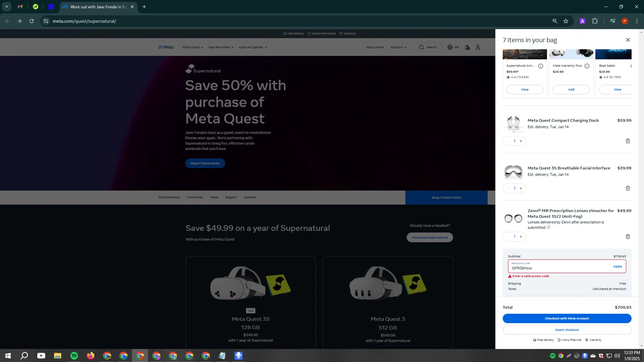Choose Guest checkout
The height and width of the screenshot is (362, 644).
pyautogui.click(x=567, y=330)
